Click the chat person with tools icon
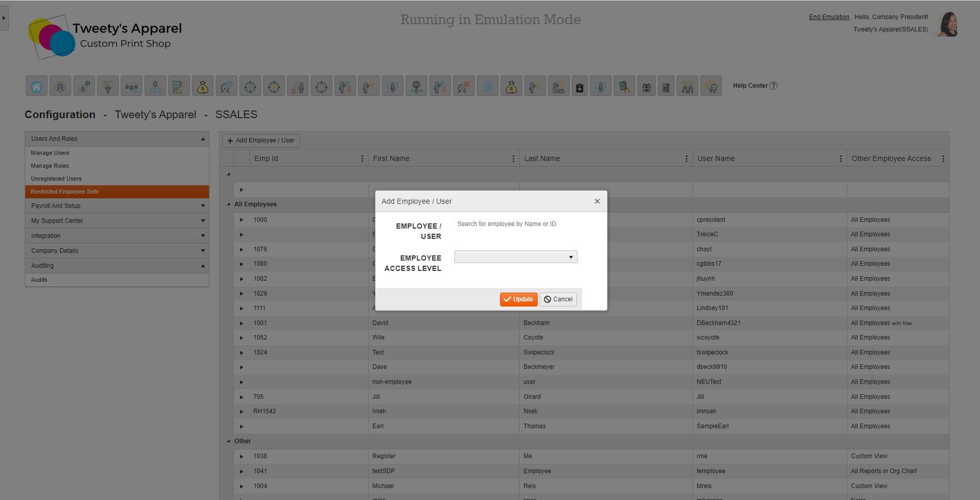 [464, 86]
